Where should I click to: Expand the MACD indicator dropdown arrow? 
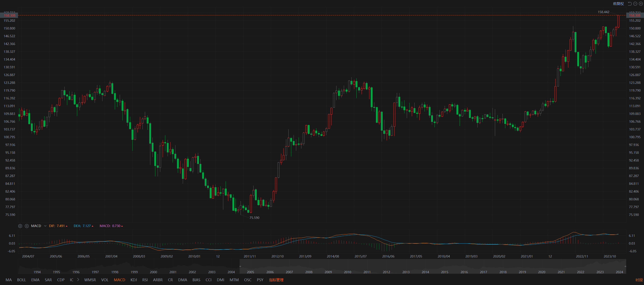pos(45,226)
